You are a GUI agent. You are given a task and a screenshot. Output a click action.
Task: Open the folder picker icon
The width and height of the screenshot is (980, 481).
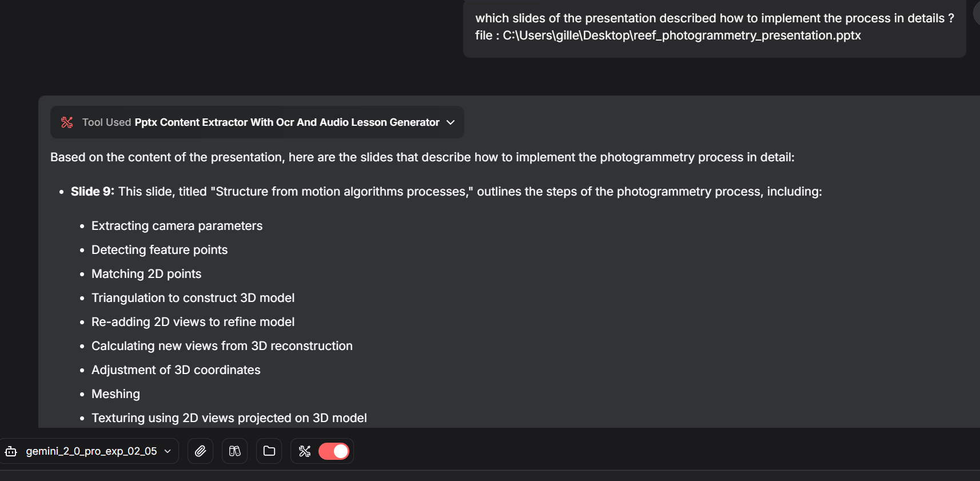coord(269,451)
